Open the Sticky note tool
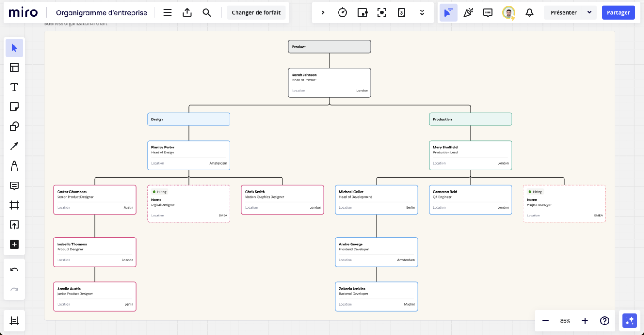Screen dimensions: 644x335 pyautogui.click(x=14, y=106)
